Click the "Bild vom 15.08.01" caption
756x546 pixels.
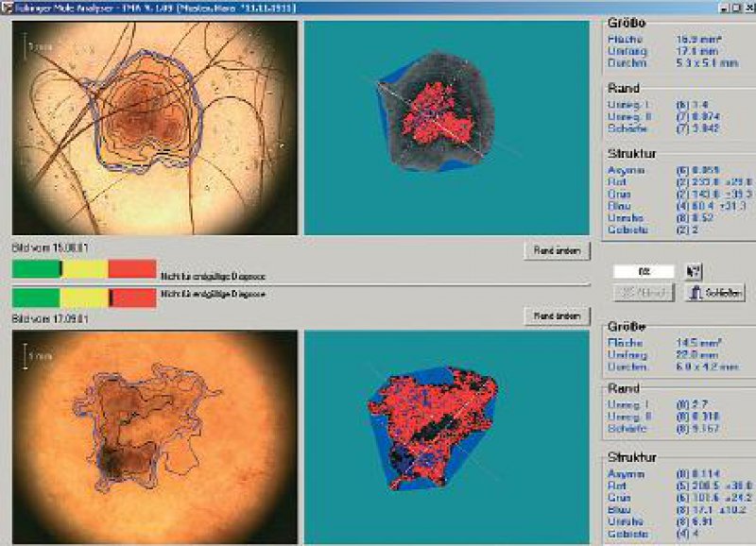(50, 248)
